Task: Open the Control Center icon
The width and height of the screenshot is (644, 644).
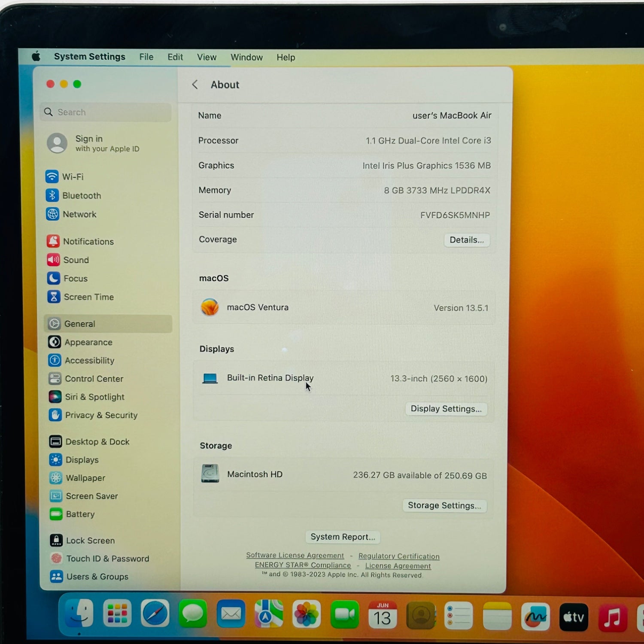Action: point(55,379)
